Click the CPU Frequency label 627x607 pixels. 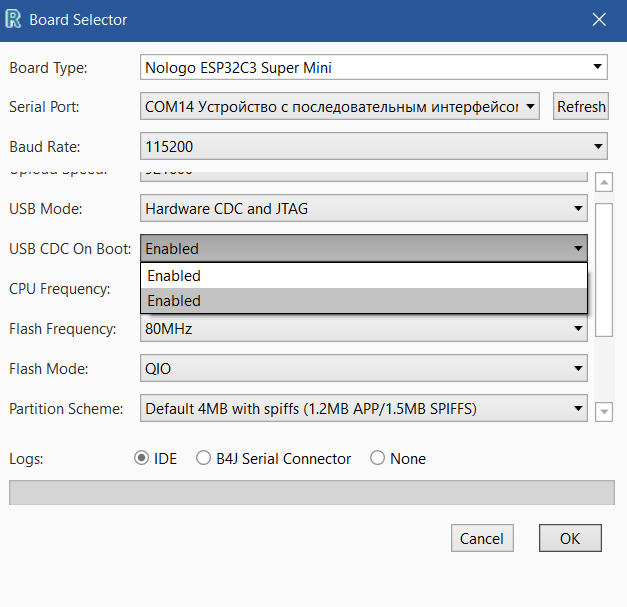coord(60,289)
